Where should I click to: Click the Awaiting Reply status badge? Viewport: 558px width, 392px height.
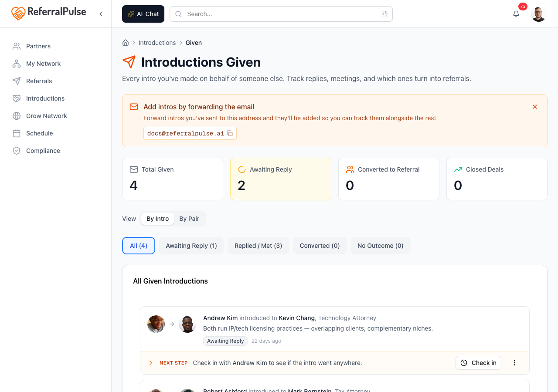tap(225, 341)
